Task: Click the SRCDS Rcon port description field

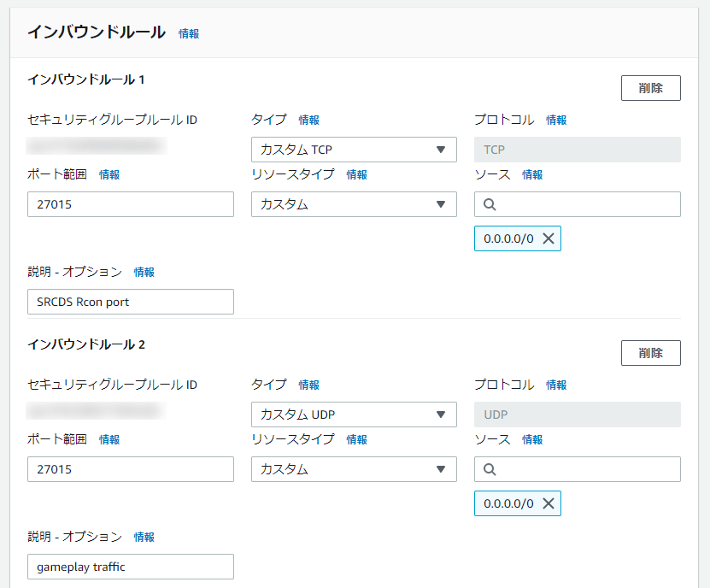Action: 131,302
